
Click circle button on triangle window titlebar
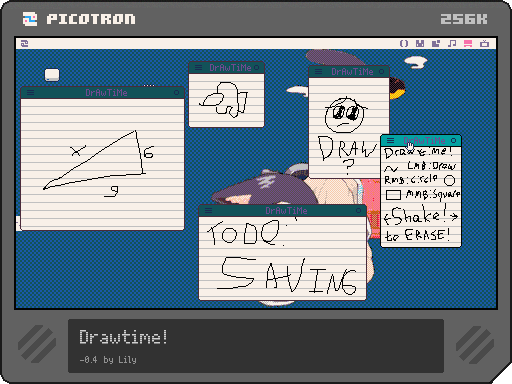177,93
